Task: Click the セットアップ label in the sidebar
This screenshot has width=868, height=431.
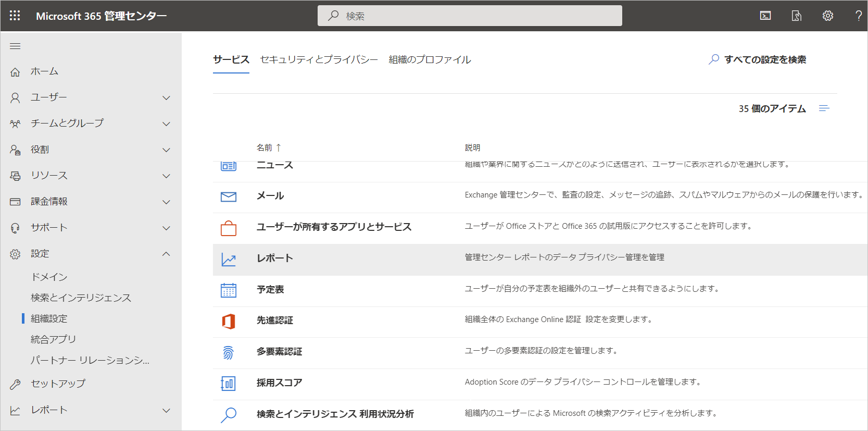Action: coord(58,384)
